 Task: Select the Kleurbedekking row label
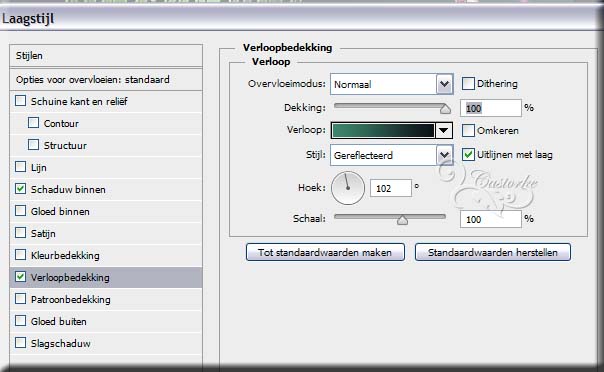[x=65, y=255]
